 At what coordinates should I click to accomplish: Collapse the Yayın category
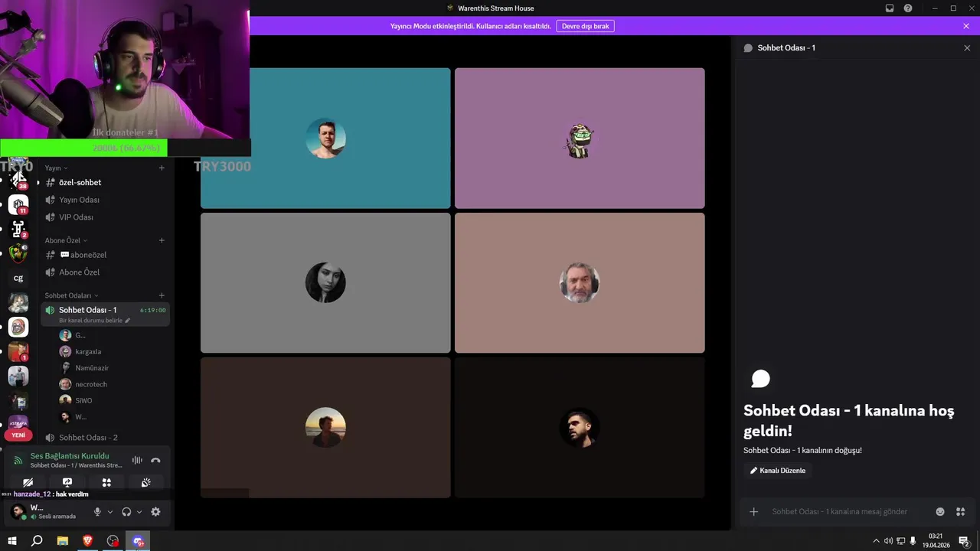tap(56, 168)
